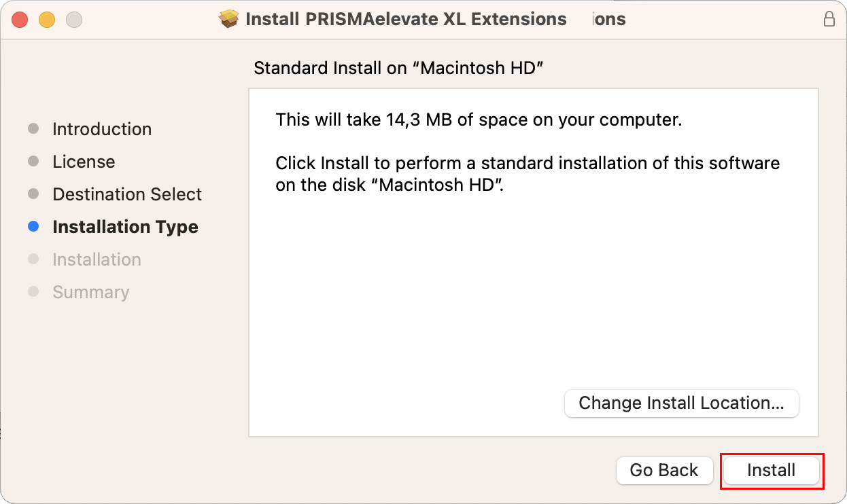Select the License step in sidebar
Viewport: 847px width, 504px height.
(84, 162)
